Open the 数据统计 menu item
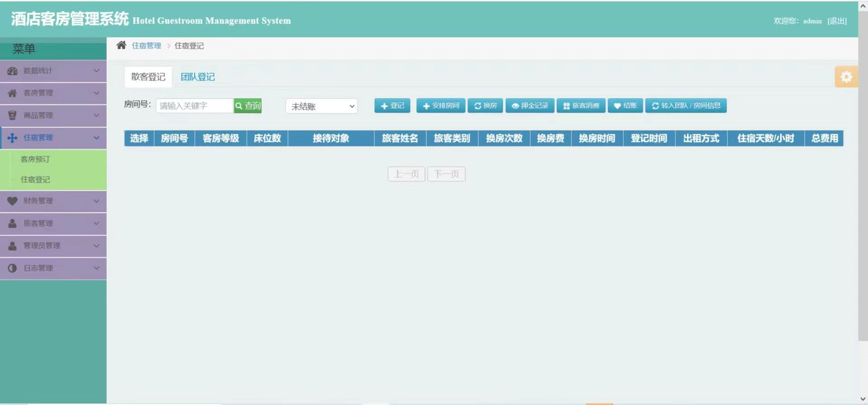Screen dimensions: 868x405 coord(53,71)
